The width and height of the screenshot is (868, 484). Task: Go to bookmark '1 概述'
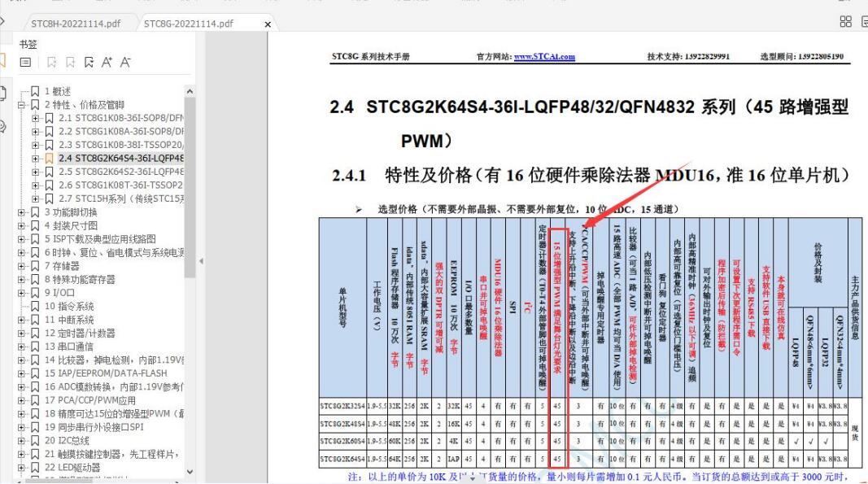click(x=58, y=91)
